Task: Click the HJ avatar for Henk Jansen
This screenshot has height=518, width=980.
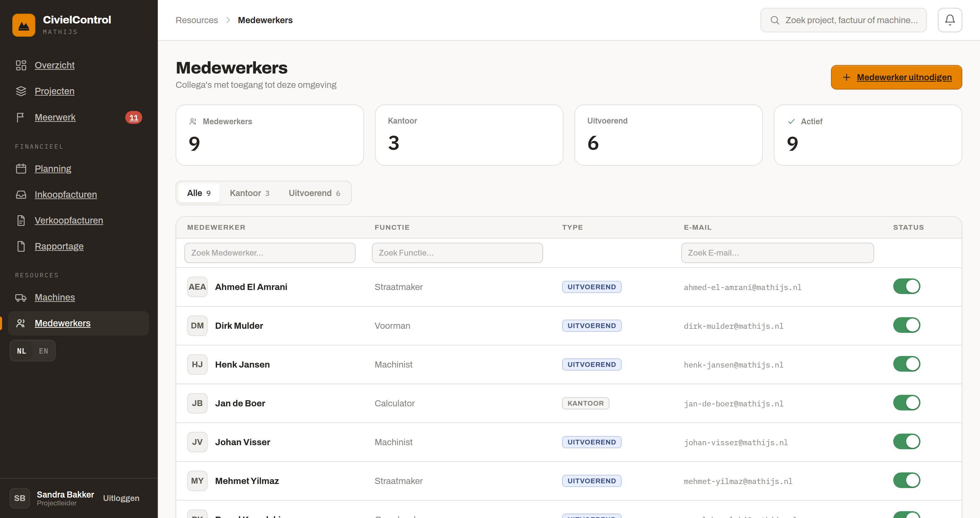Action: (x=197, y=364)
